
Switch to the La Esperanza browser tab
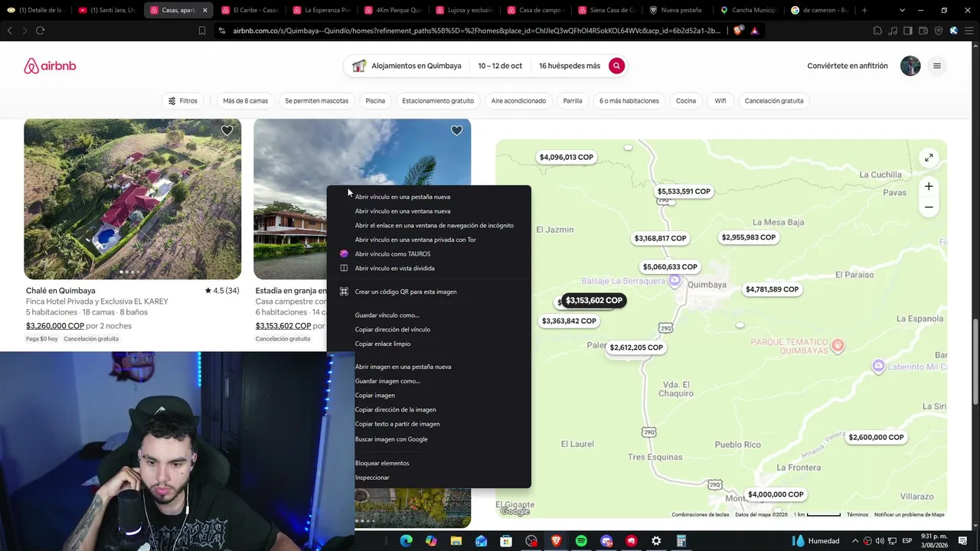322,10
